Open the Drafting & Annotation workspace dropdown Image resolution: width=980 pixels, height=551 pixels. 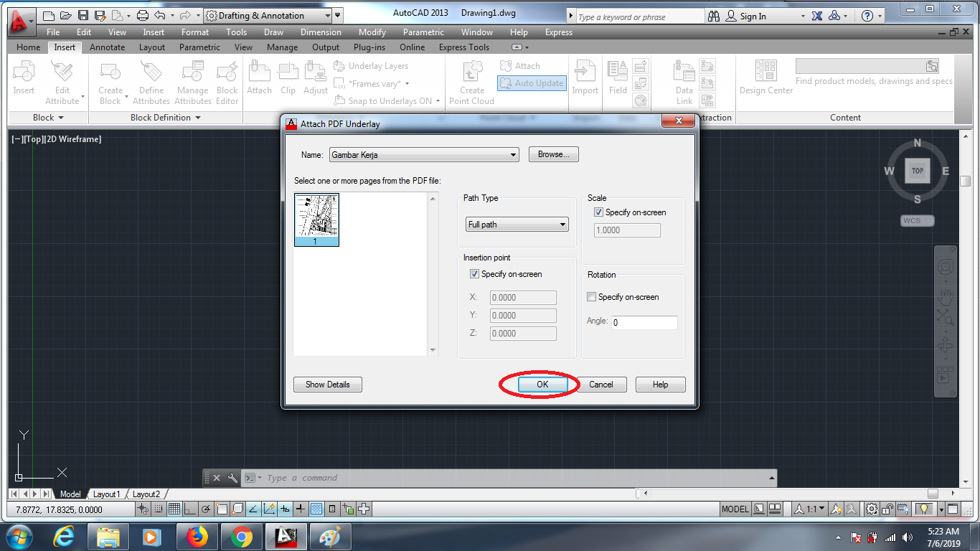click(268, 15)
